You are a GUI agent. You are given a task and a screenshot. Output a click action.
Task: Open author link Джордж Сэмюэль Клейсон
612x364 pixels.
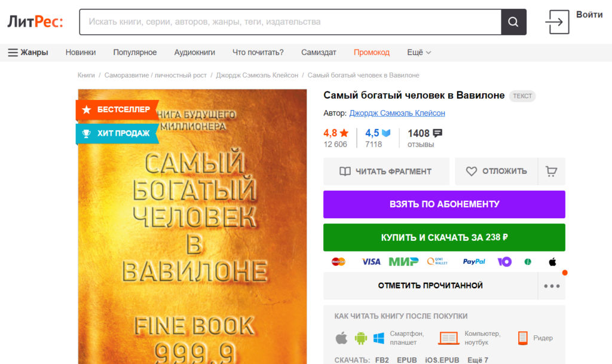point(397,113)
